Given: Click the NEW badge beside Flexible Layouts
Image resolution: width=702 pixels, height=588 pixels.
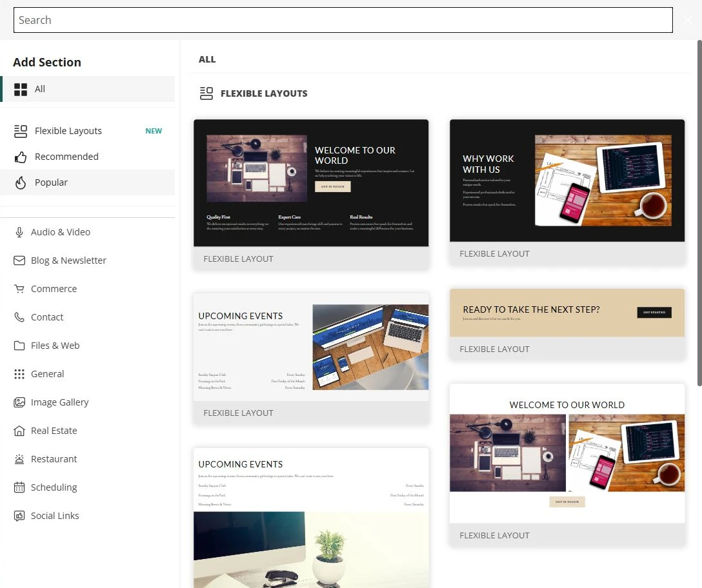Looking at the screenshot, I should [154, 131].
